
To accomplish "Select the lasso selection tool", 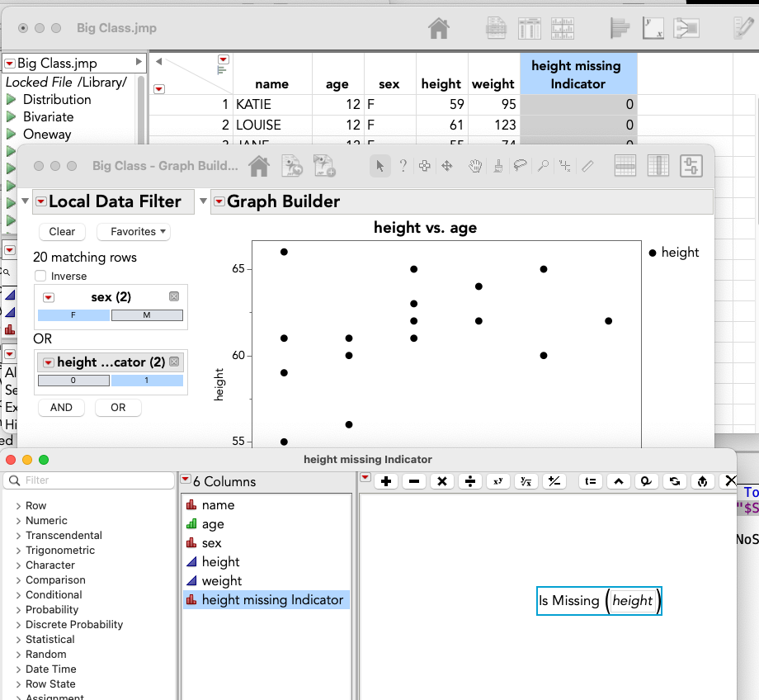I will pos(521,166).
